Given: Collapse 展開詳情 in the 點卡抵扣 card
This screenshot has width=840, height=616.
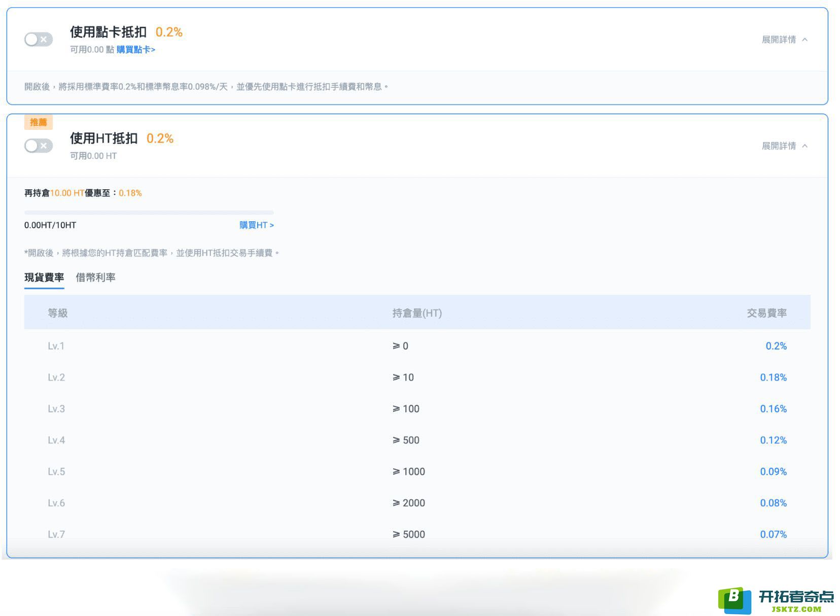Looking at the screenshot, I should point(784,40).
